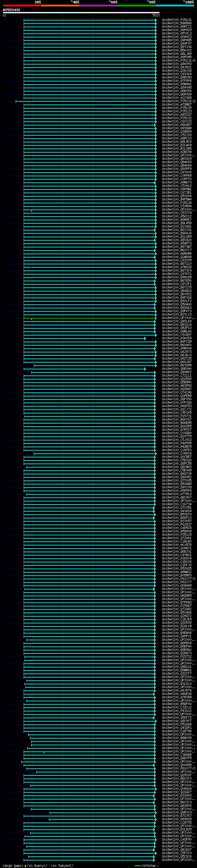Select hit UniRef100_Q8RXA0
The image size is (197, 868).
click(x=177, y=369)
